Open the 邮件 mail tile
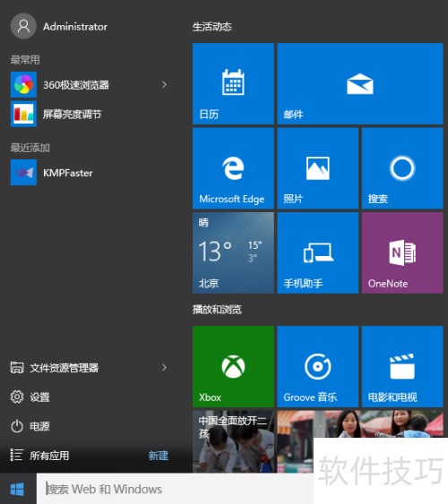This screenshot has width=448, height=504. [360, 83]
